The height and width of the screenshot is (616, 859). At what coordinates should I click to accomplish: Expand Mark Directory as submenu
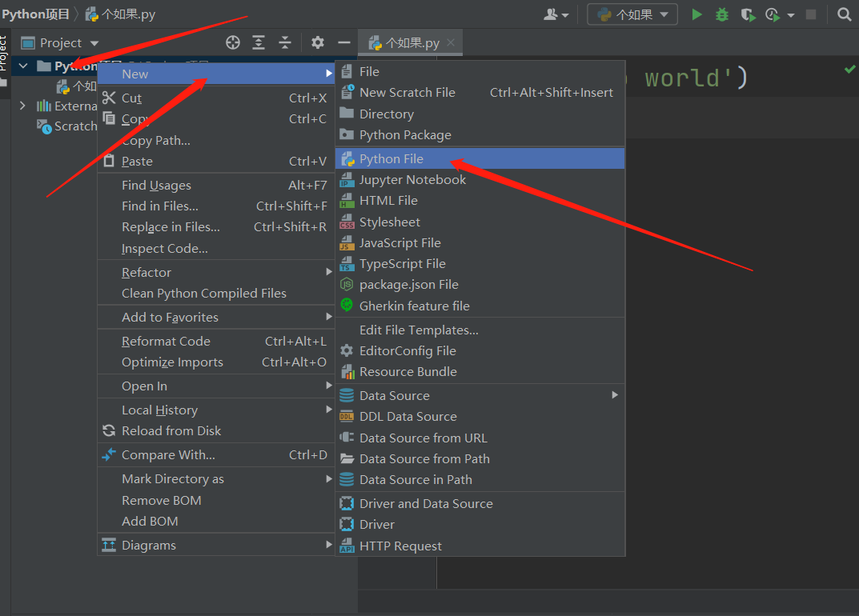click(x=216, y=480)
